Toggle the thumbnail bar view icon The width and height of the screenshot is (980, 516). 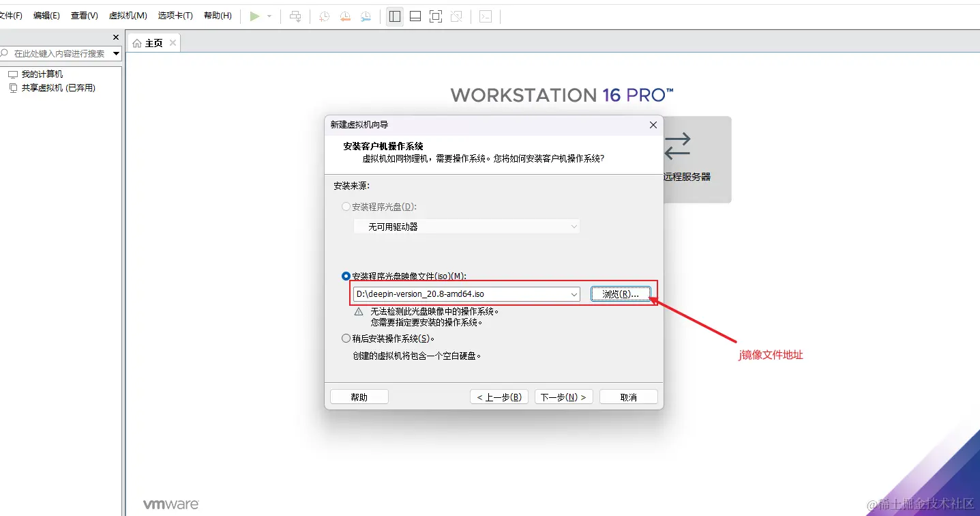[415, 16]
